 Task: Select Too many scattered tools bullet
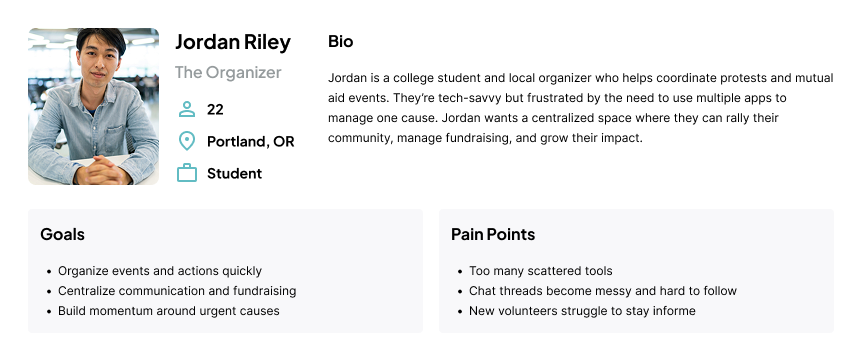pos(540,271)
